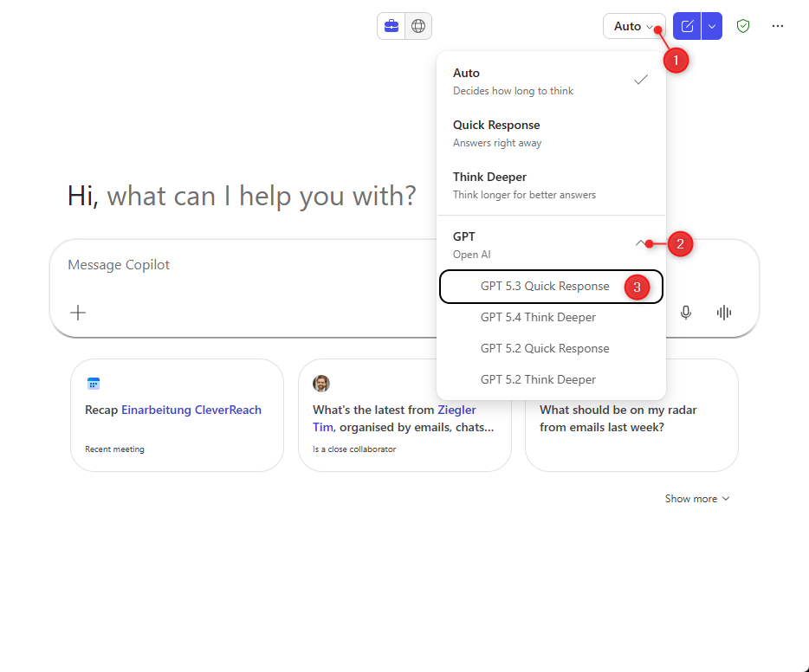Collapse the GPT Open AI section
Screen dimensions: 809x672
coord(640,243)
